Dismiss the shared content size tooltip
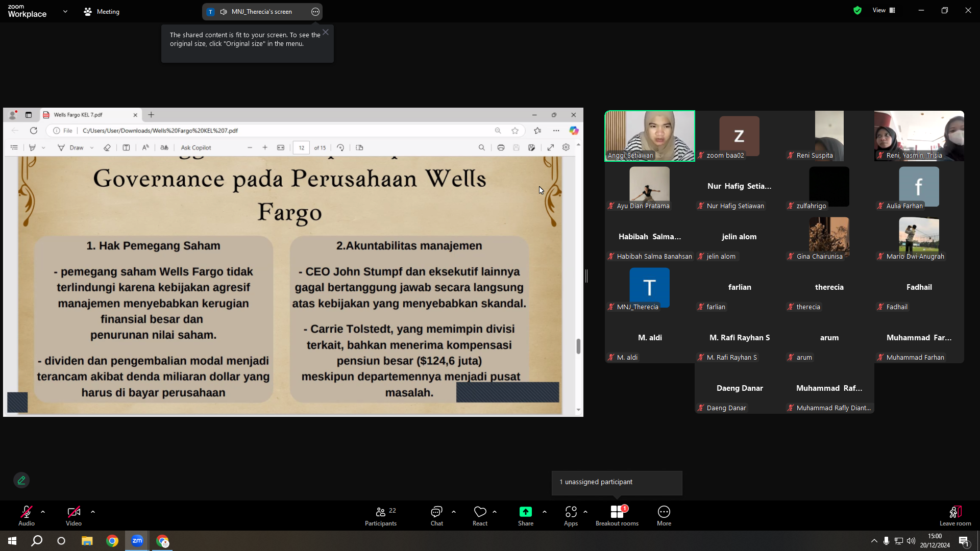This screenshot has height=551, width=980. [x=326, y=32]
